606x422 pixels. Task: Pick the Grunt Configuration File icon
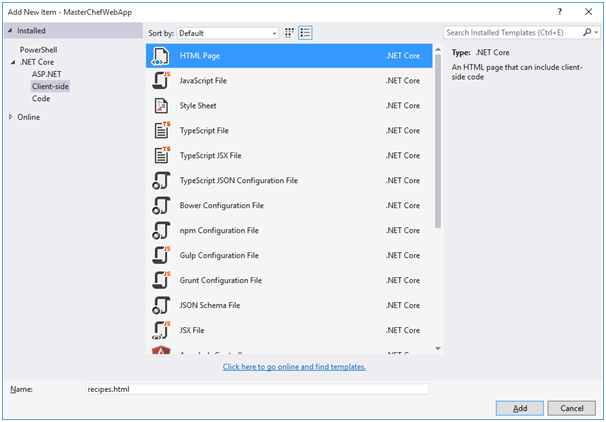click(161, 281)
